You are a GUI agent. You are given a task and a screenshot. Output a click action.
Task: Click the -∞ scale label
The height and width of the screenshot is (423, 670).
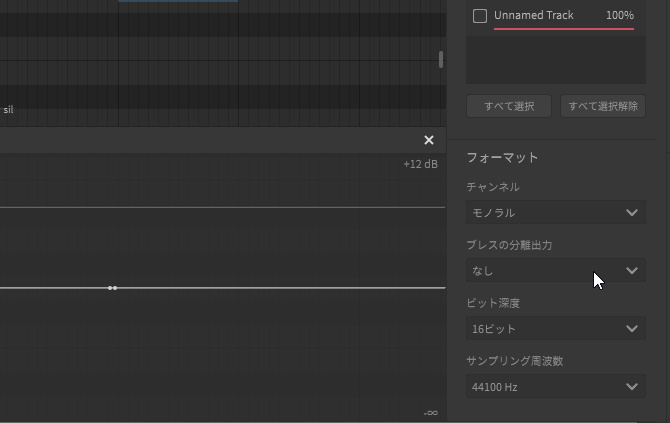(x=431, y=413)
